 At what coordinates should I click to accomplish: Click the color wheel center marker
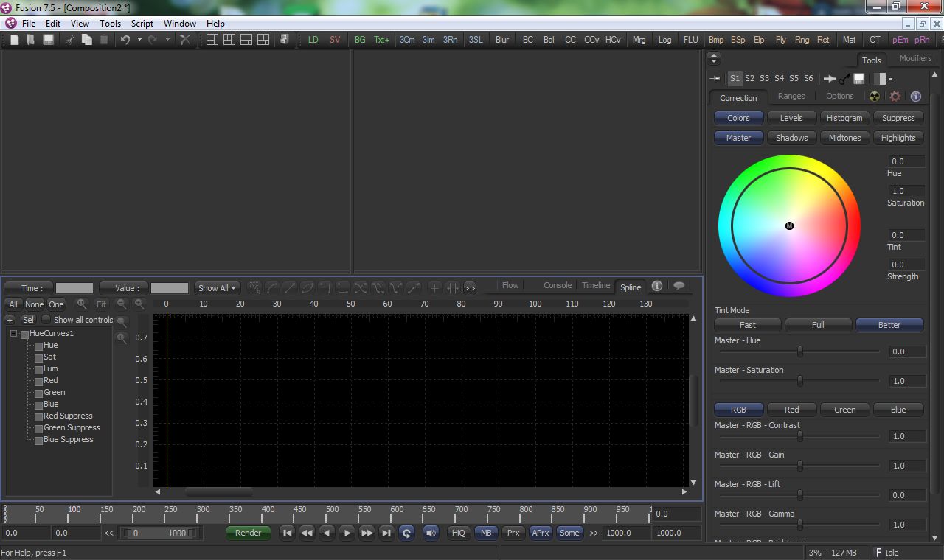(x=789, y=225)
